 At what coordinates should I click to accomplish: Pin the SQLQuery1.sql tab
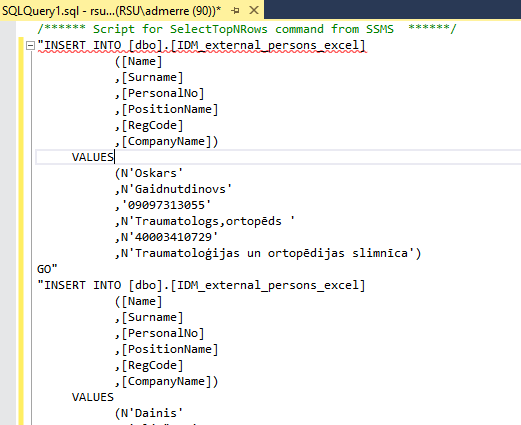(x=235, y=11)
